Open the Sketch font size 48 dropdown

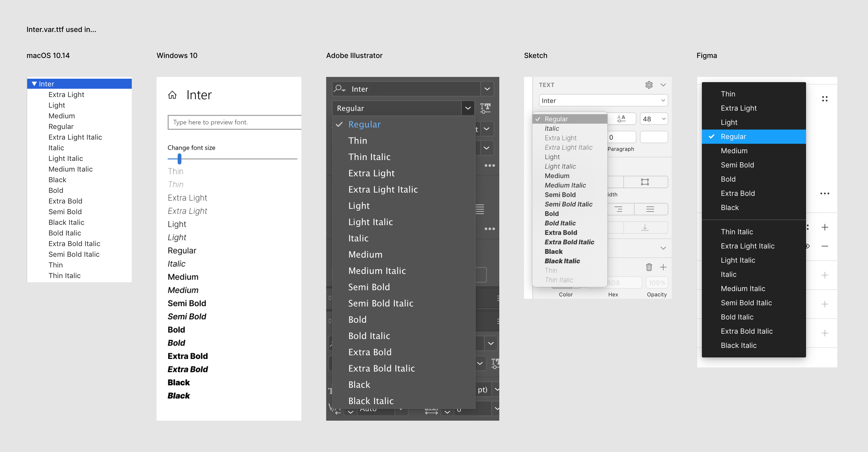tap(663, 119)
